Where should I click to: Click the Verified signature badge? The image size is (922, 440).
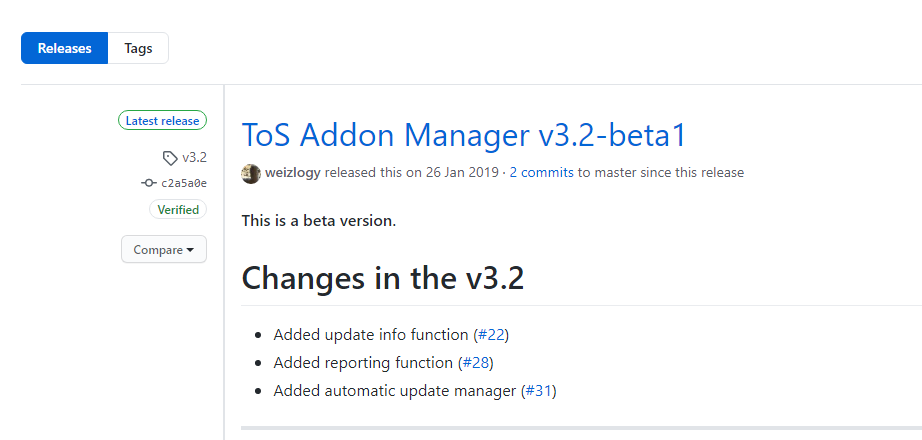coord(177,210)
